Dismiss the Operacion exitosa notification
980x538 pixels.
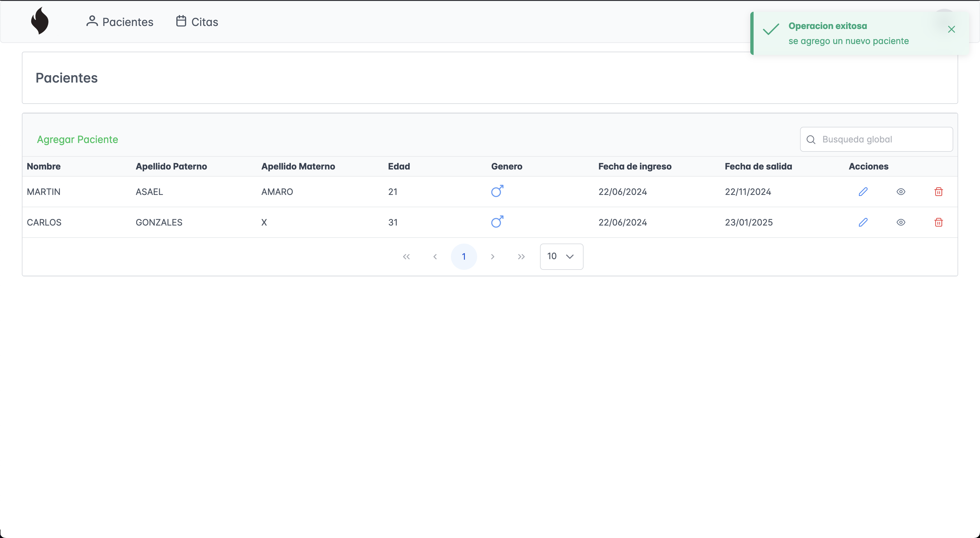click(x=951, y=29)
